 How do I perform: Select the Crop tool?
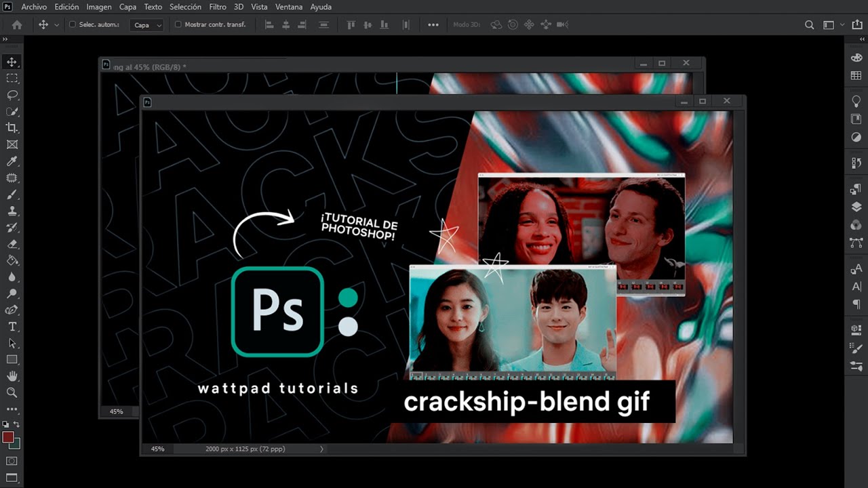tap(12, 128)
